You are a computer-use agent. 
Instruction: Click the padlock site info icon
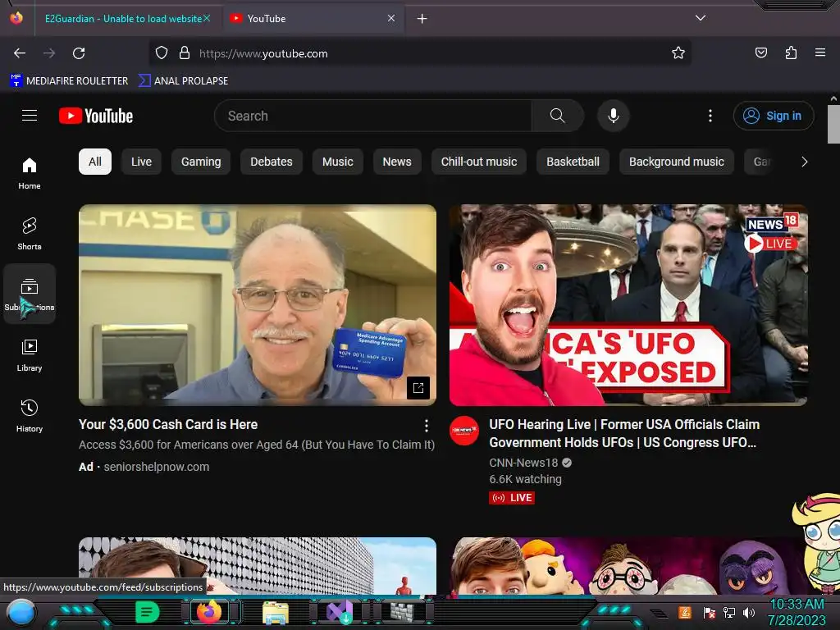coord(185,53)
